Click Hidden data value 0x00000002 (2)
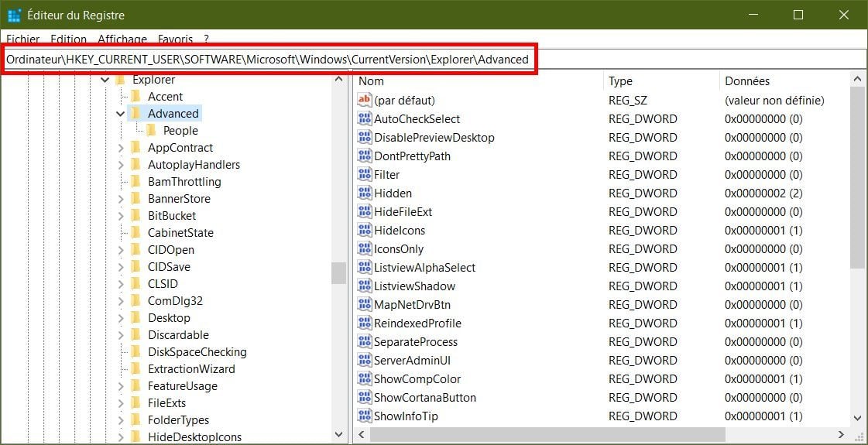 [x=763, y=193]
